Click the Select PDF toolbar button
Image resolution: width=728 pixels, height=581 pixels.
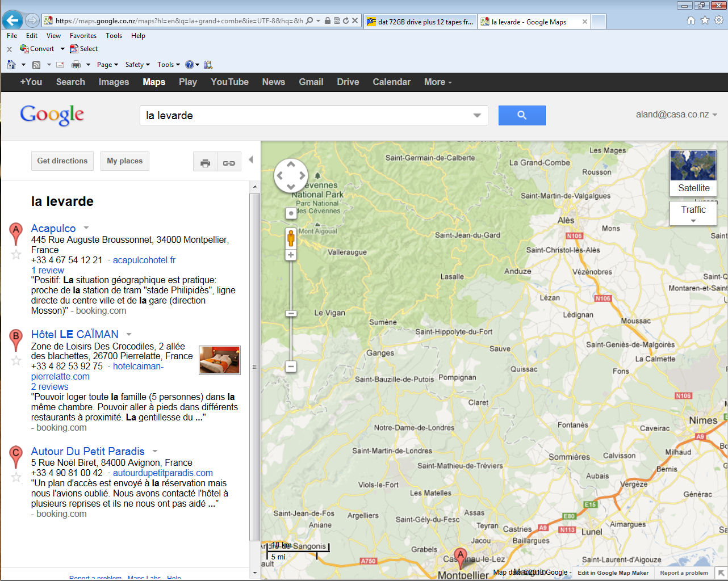[84, 49]
